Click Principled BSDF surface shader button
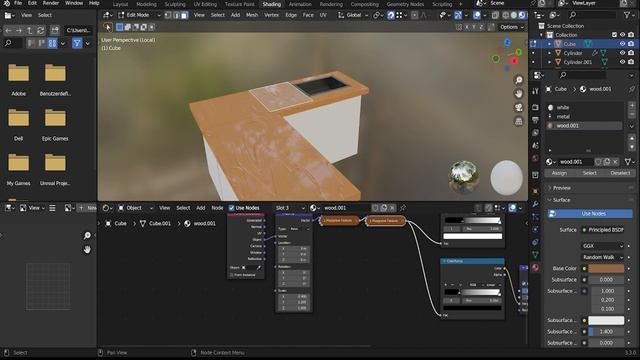 [x=602, y=230]
